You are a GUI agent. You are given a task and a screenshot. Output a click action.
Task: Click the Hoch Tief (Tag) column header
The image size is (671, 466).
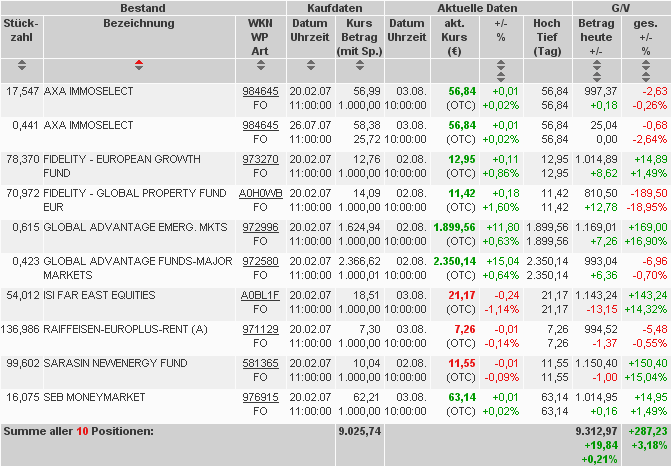[x=547, y=37]
